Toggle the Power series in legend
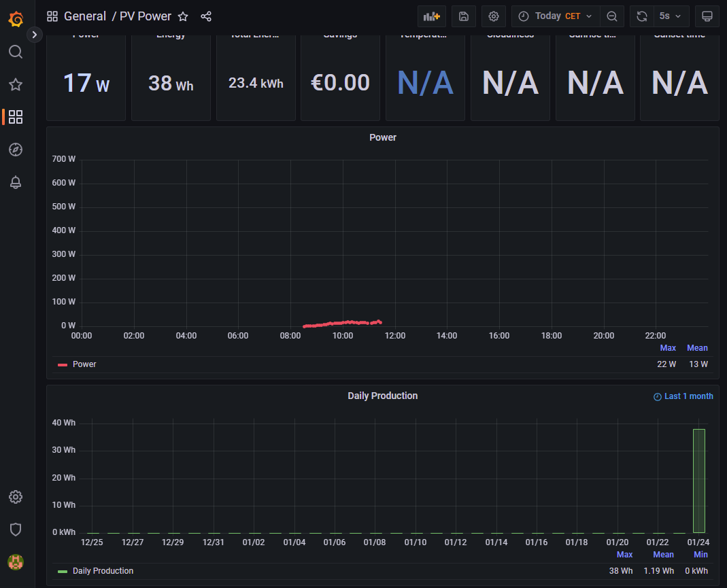 click(84, 364)
